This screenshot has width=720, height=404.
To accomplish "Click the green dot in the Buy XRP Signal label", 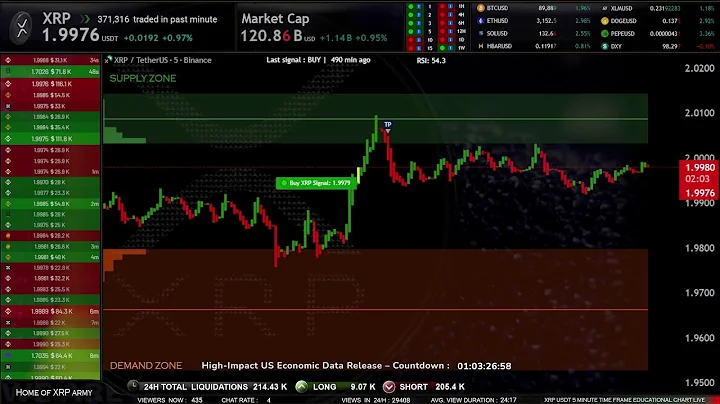I will 284,183.
